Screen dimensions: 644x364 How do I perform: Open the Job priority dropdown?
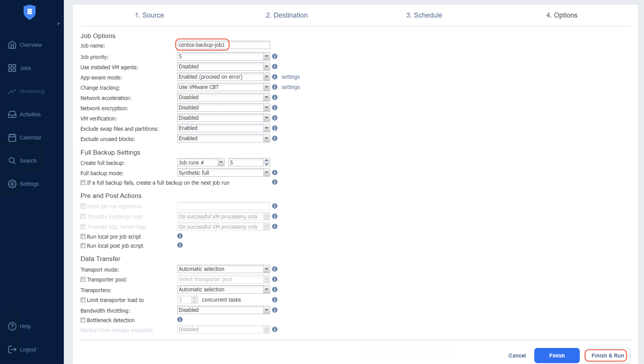click(x=224, y=56)
